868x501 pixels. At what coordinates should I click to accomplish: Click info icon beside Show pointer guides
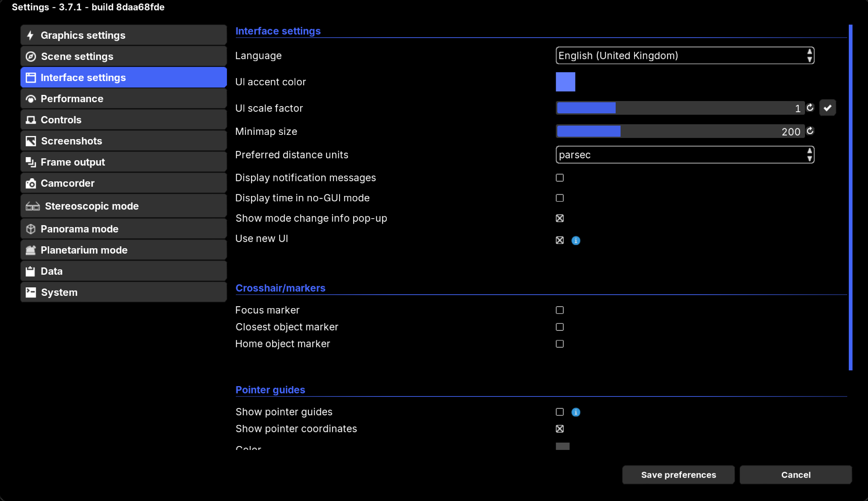(x=576, y=412)
